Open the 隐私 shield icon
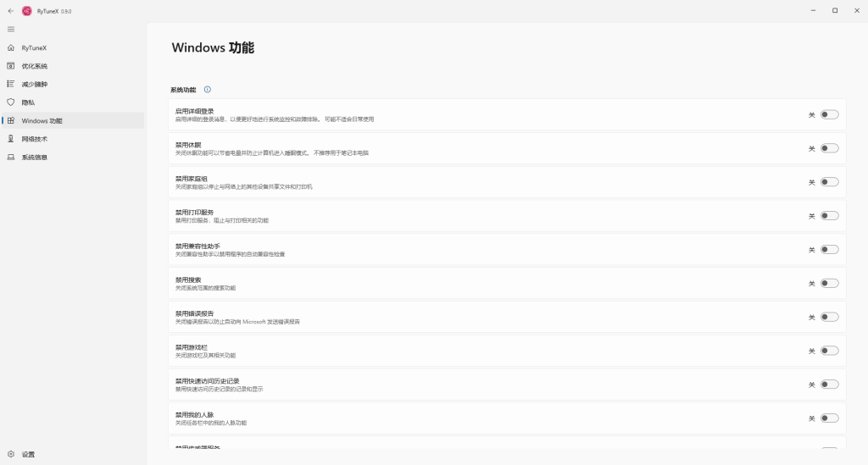 [10, 102]
